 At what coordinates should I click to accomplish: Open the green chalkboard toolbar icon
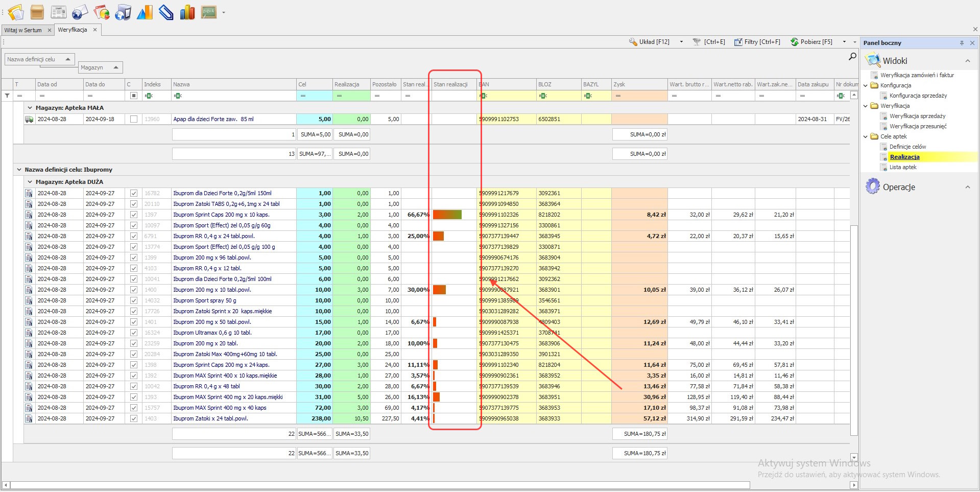208,12
